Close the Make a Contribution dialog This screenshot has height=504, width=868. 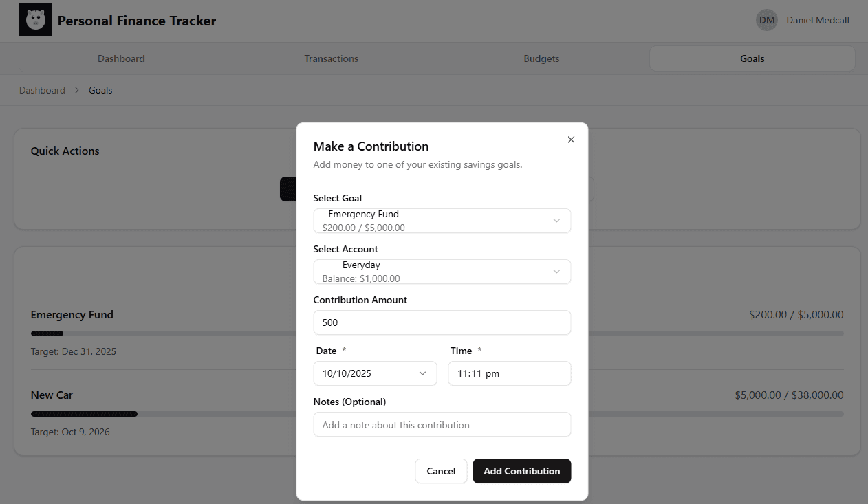571,140
